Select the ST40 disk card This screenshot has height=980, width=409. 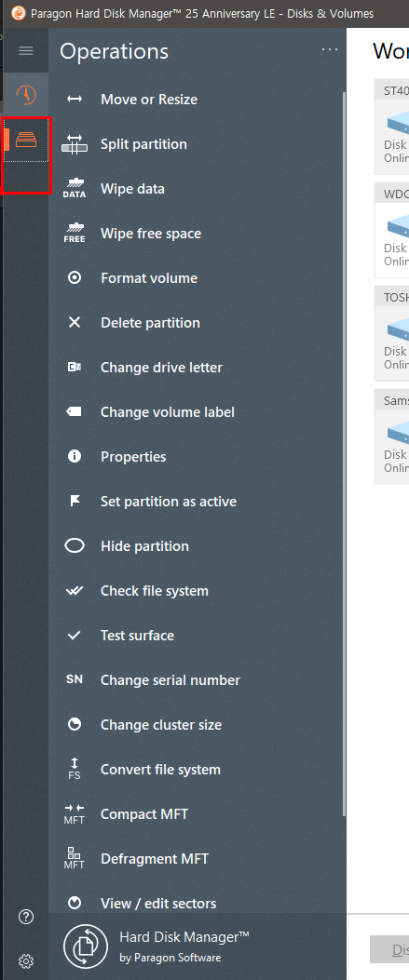391,127
